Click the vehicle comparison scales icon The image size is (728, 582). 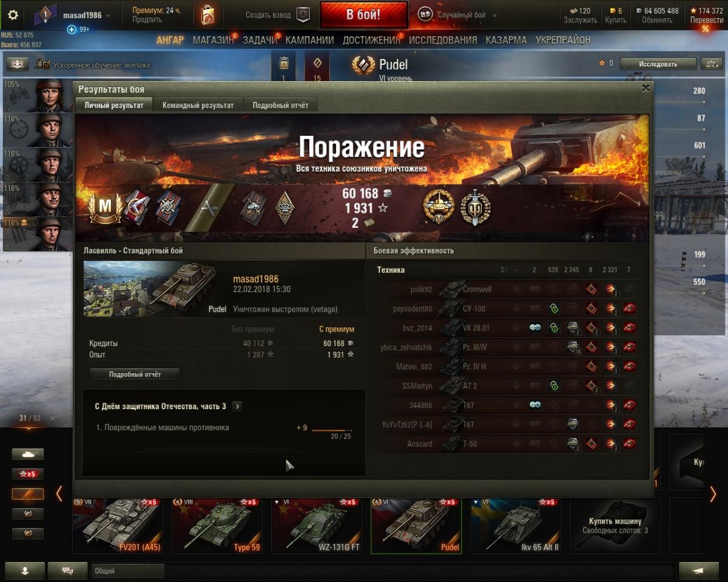[x=711, y=64]
